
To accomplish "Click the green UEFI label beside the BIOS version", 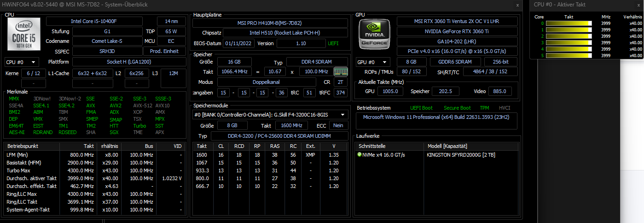I will [333, 43].
